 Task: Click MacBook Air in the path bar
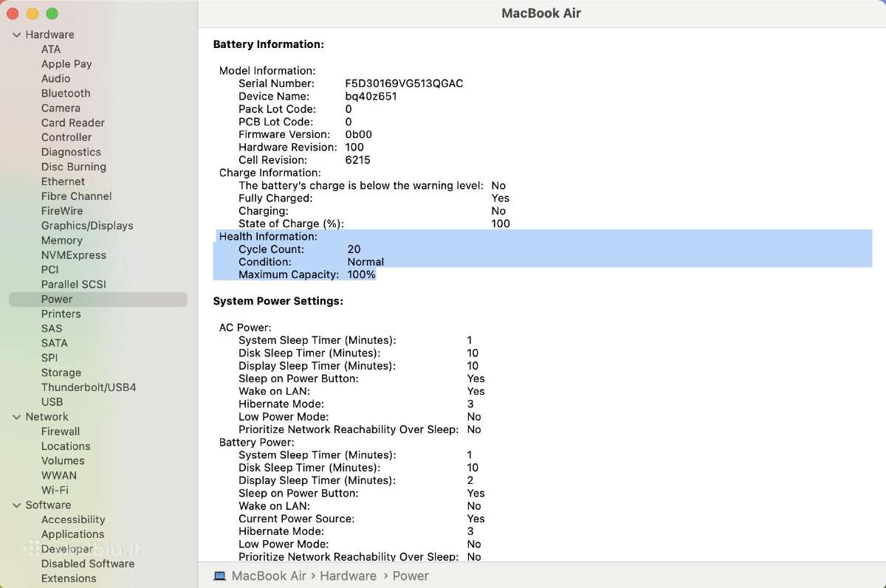pyautogui.click(x=269, y=576)
